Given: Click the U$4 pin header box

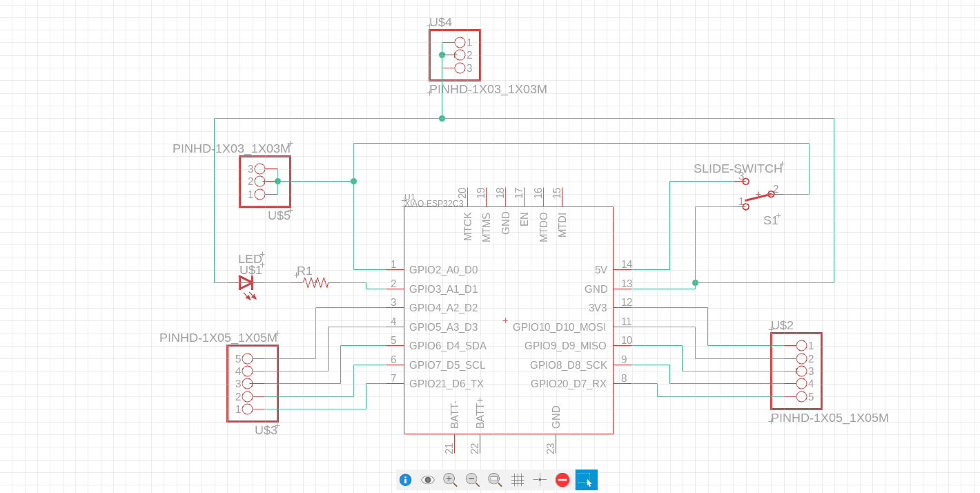Looking at the screenshot, I should coord(455,55).
